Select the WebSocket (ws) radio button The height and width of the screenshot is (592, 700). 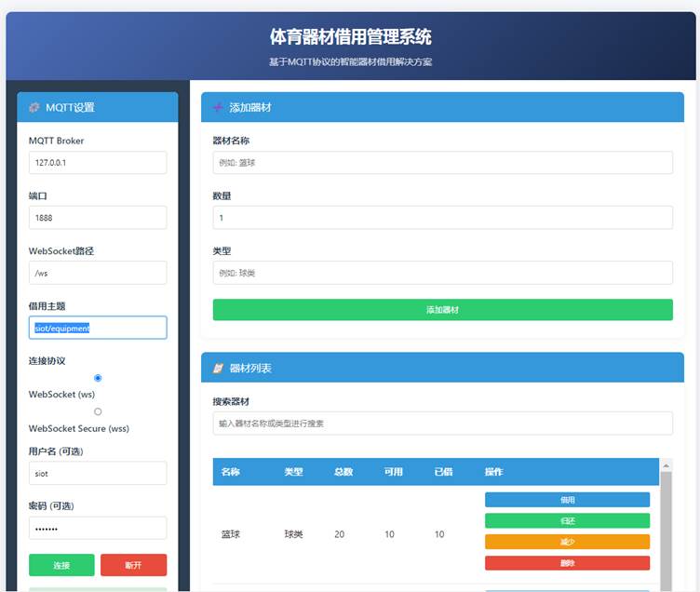tap(98, 378)
